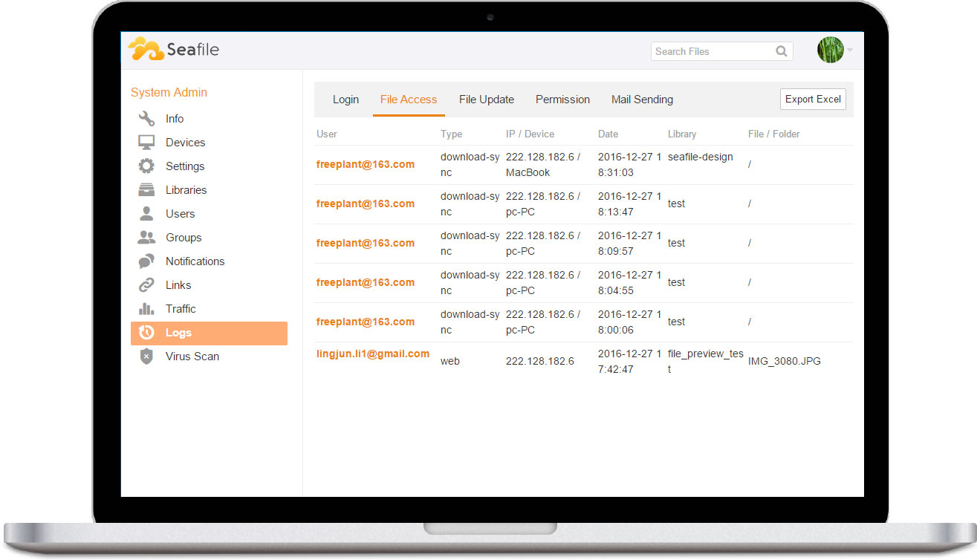Click the Seafile logo
977x560 pixels.
pos(173,50)
